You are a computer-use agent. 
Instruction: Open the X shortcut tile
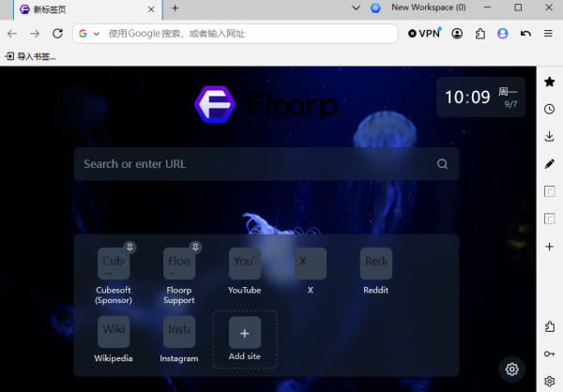pos(311,272)
